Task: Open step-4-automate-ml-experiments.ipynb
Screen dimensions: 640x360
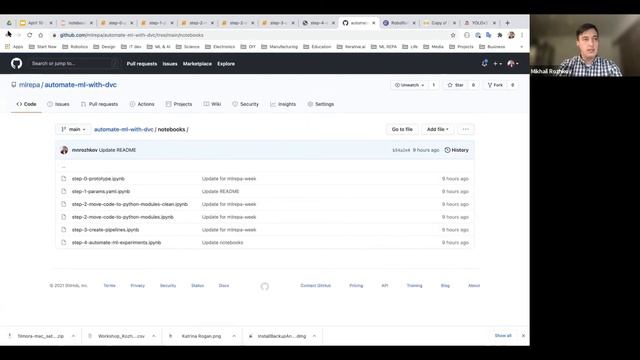Action: point(116,242)
